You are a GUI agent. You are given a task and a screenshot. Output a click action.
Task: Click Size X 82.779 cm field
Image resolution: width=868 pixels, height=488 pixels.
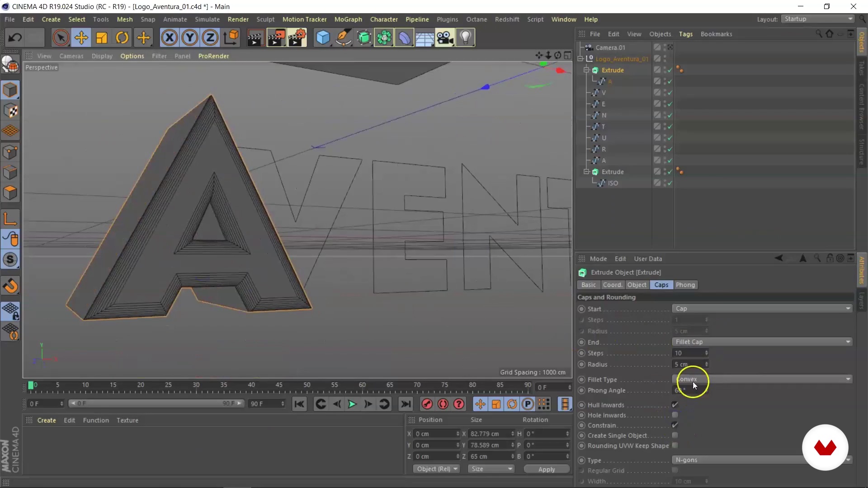coord(491,434)
